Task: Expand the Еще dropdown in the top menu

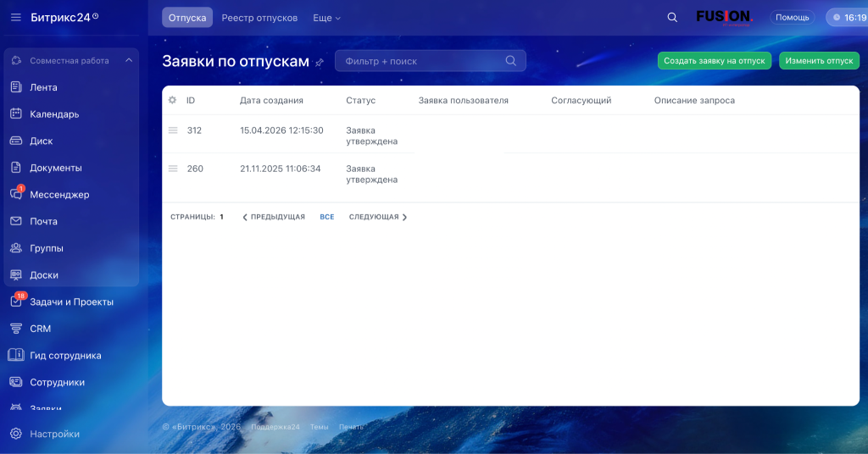Action: pyautogui.click(x=326, y=18)
